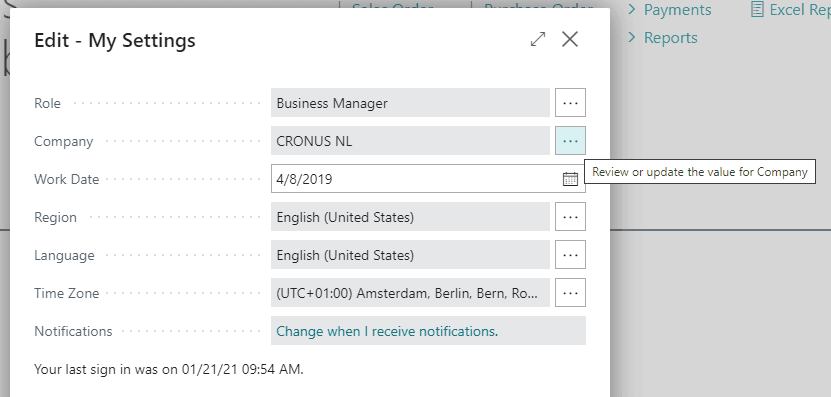Expand the My Settings dialog to full size
Screen dimensions: 831x397
(x=538, y=39)
